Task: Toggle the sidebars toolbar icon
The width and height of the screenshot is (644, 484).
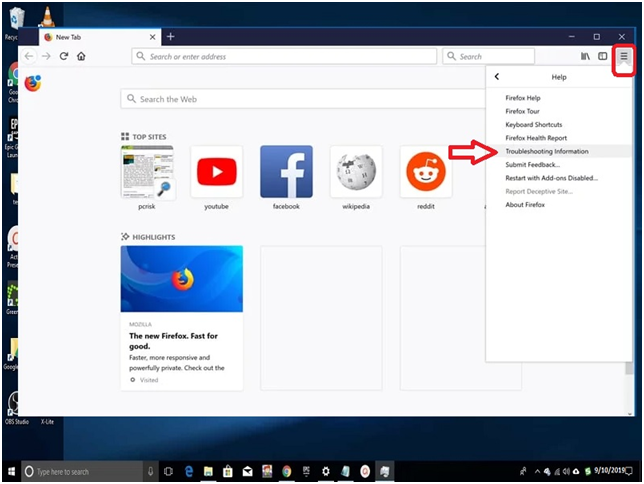Action: tap(603, 56)
